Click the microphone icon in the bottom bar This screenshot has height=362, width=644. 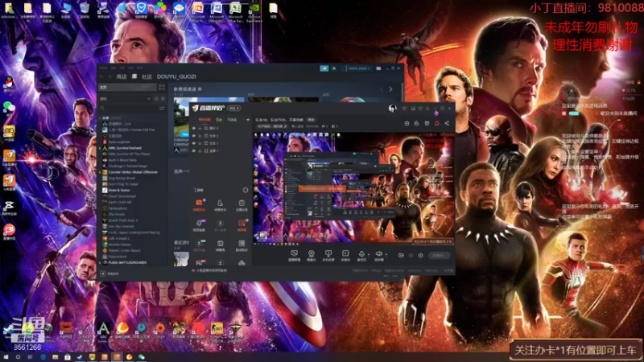361,255
